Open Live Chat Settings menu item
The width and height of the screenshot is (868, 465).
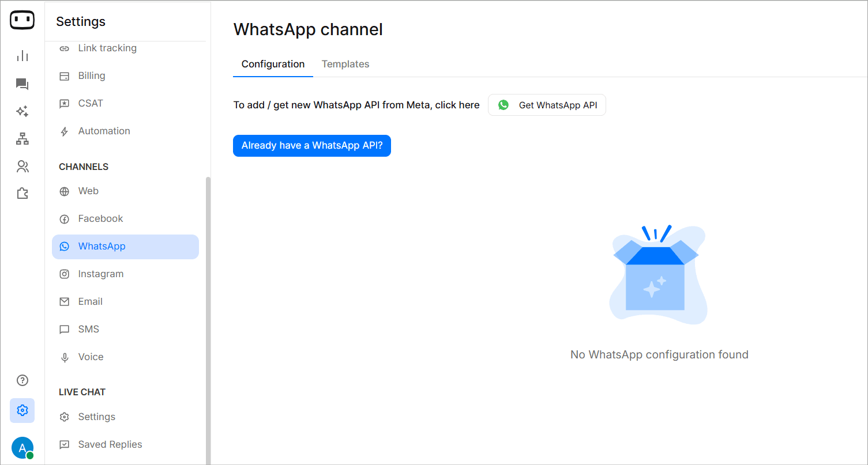[x=125, y=417]
